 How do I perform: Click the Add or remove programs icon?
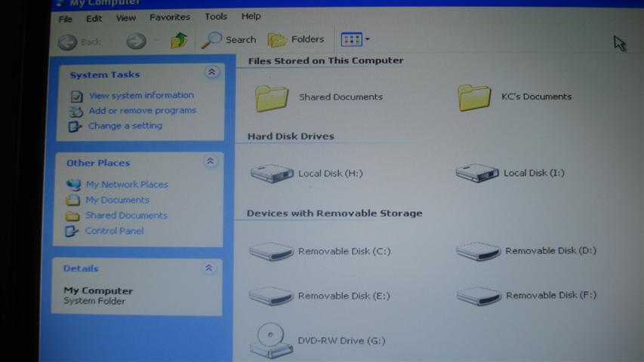[x=76, y=112]
